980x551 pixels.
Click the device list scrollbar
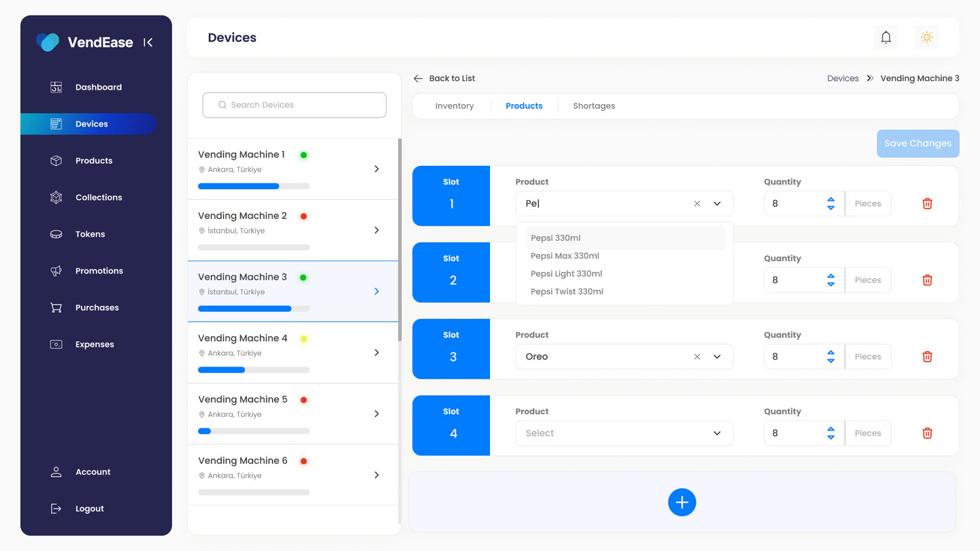pos(399,240)
